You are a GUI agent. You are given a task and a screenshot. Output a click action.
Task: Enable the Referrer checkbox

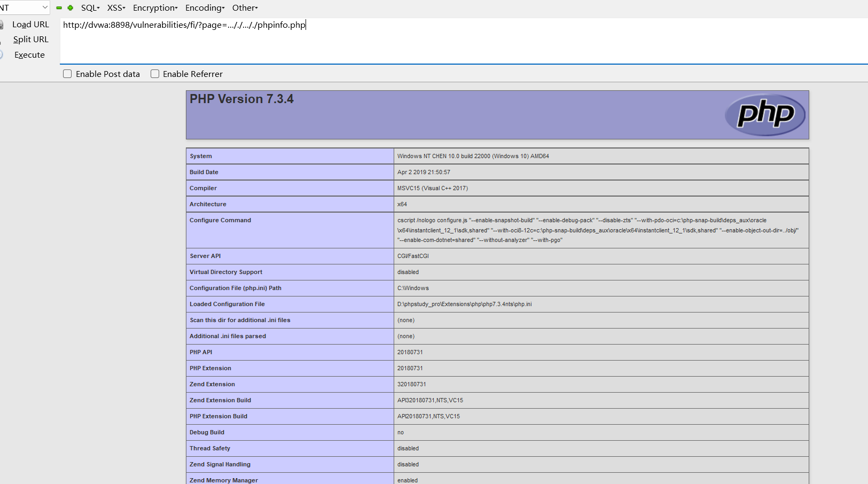155,74
